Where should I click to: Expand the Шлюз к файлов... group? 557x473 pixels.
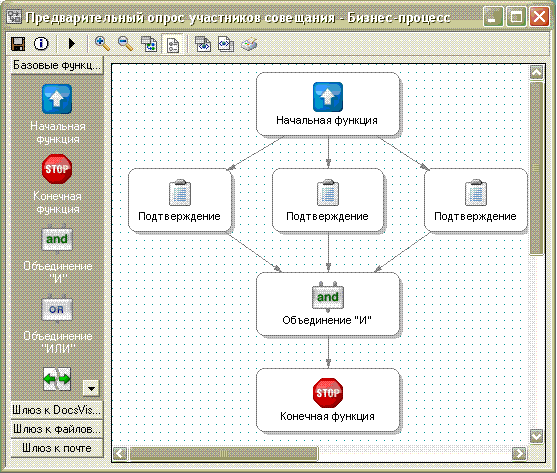point(57,429)
